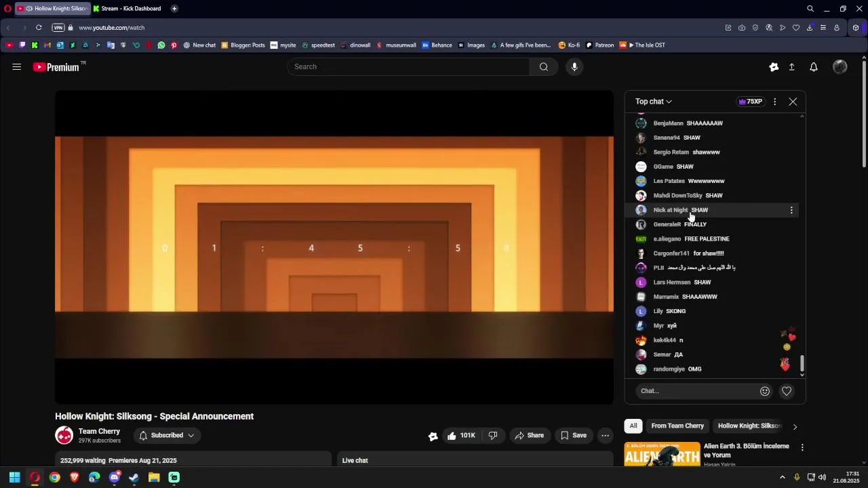Open Opera downloads icon
This screenshot has width=868, height=488.
tap(810, 28)
